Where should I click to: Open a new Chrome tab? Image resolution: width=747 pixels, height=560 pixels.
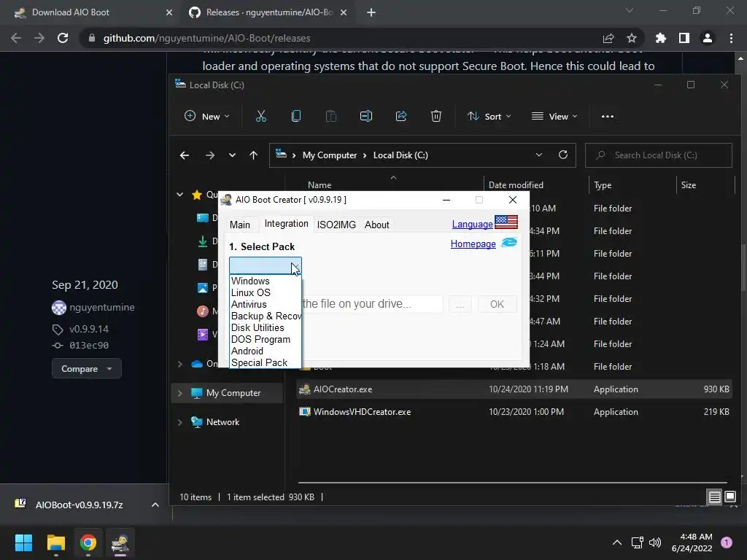[x=371, y=12]
